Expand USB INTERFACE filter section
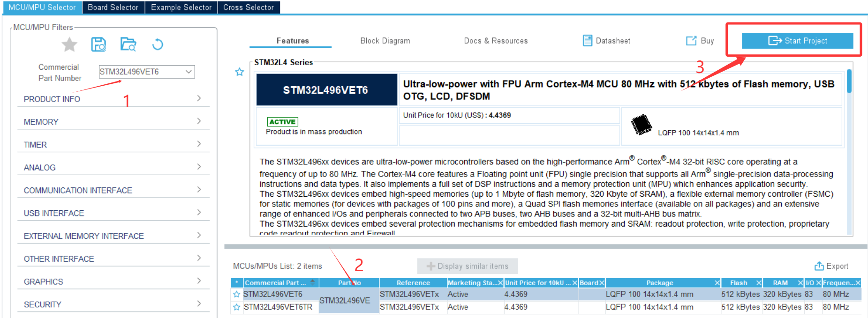Image resolution: width=868 pixels, height=318 pixels. 113,213
